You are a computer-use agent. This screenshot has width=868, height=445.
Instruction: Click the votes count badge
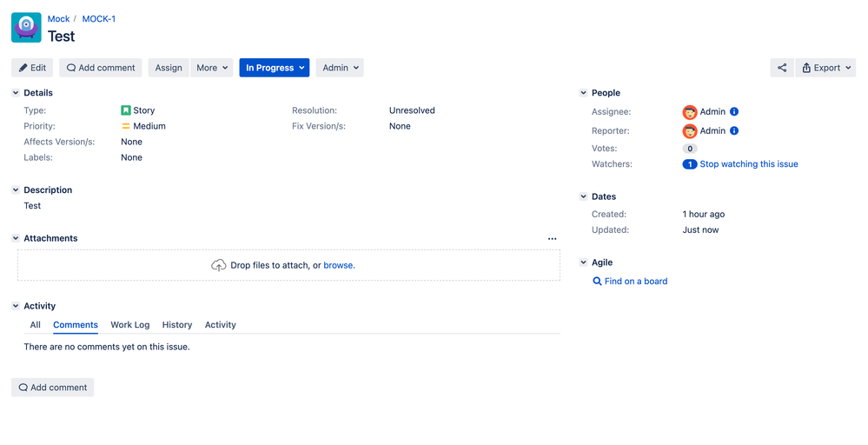690,149
